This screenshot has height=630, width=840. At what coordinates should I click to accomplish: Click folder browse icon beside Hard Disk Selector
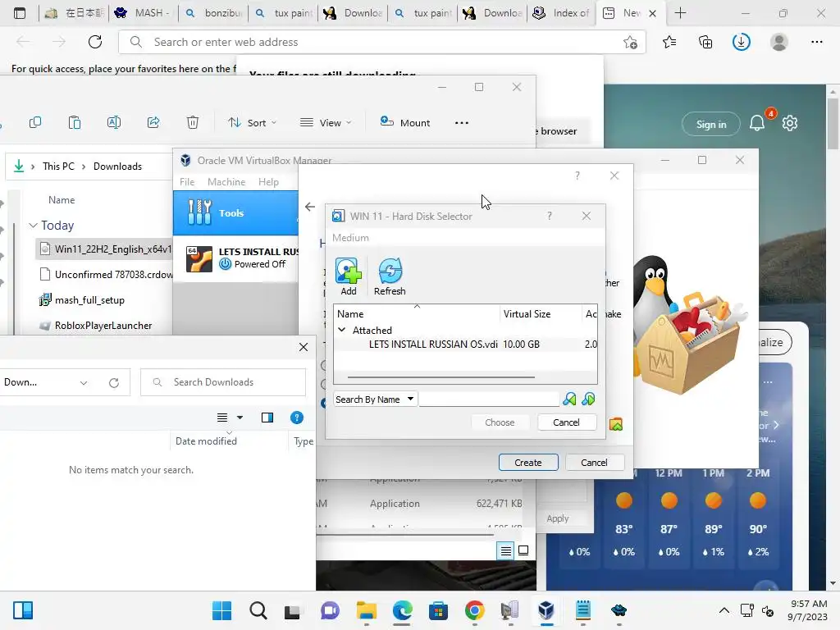(x=616, y=424)
